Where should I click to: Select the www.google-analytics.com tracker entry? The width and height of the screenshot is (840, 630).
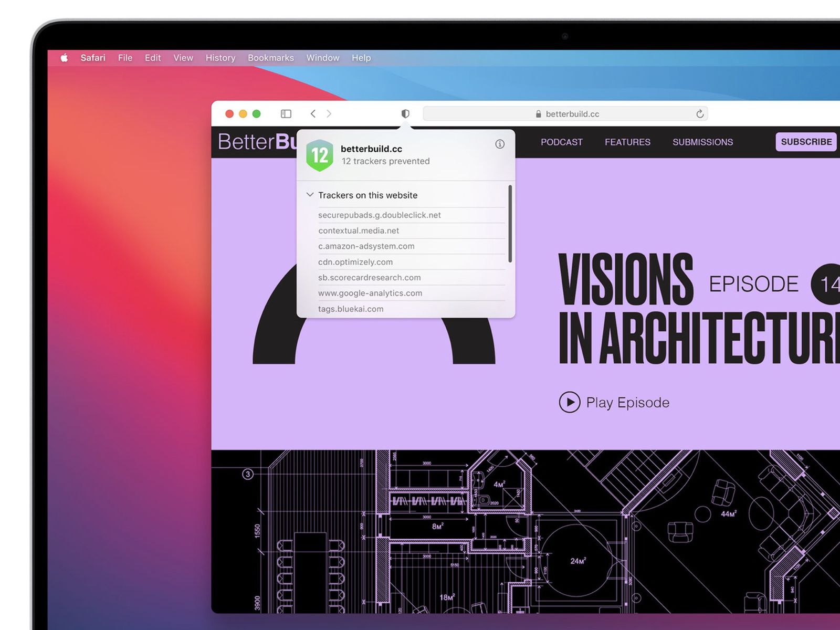coord(370,293)
